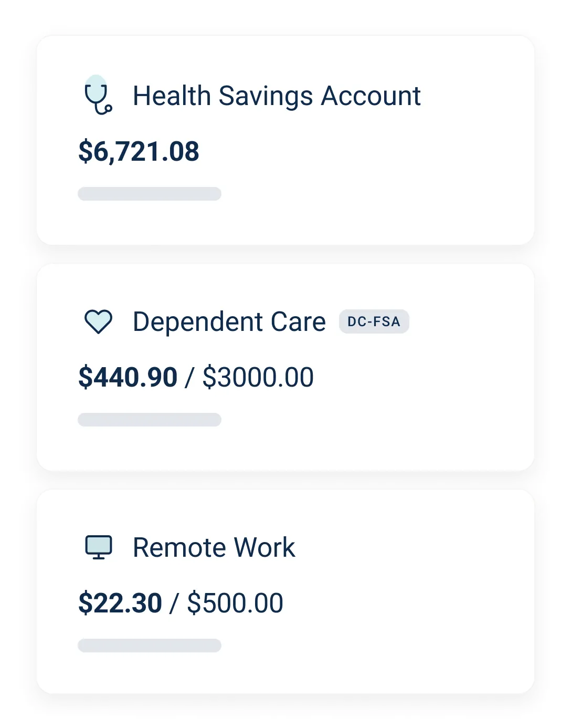571x728 pixels.
Task: Click the $22.30 spent amount on Remote Work
Action: 120,602
